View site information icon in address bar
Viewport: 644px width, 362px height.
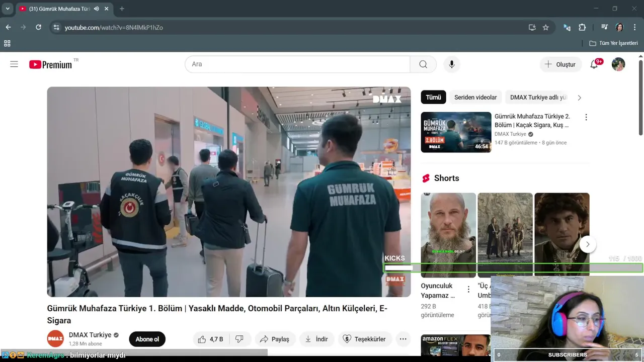coord(56,28)
